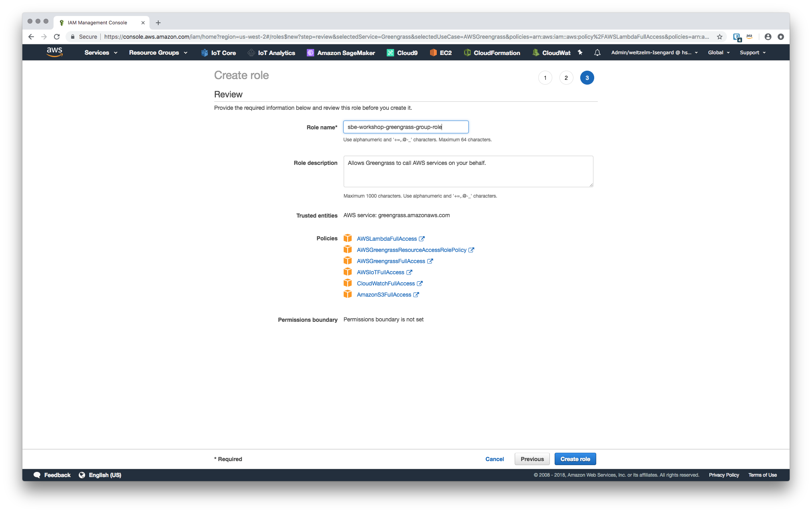Open the Amazon SageMaker shortcut
Viewport: 812px width, 513px height.
tap(341, 53)
